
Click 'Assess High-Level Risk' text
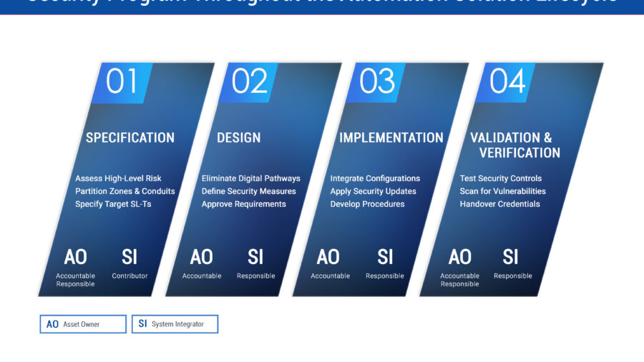[x=118, y=178]
